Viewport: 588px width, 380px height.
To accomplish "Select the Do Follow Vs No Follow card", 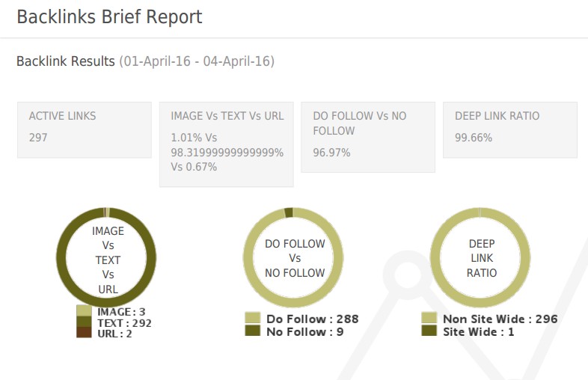I will (368, 138).
